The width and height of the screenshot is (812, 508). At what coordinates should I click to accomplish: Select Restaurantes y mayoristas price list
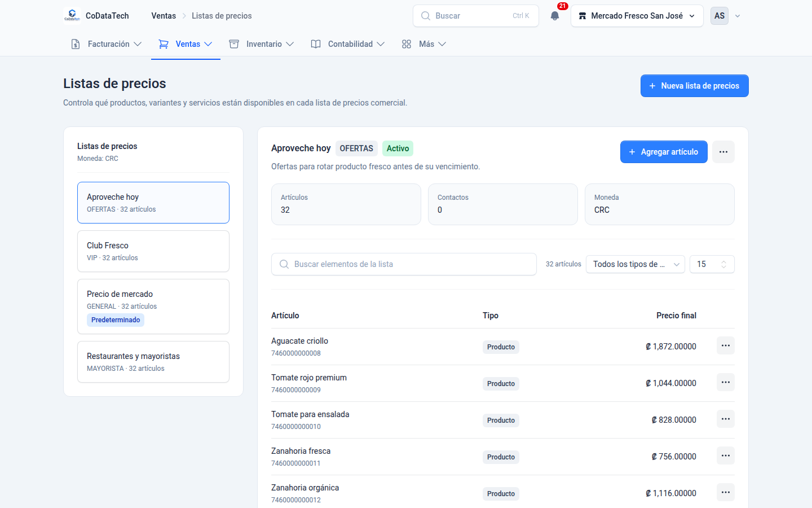click(153, 362)
